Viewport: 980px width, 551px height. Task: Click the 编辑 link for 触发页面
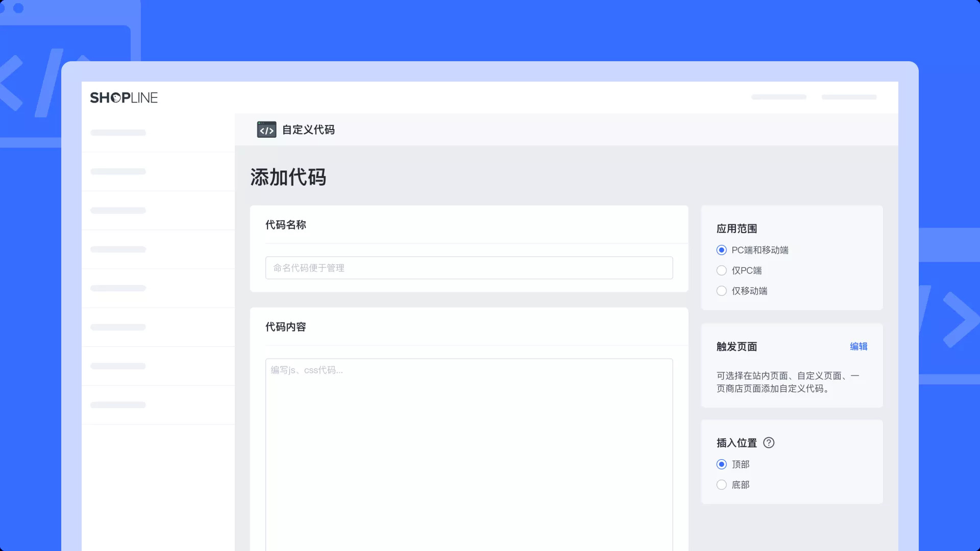(x=859, y=346)
